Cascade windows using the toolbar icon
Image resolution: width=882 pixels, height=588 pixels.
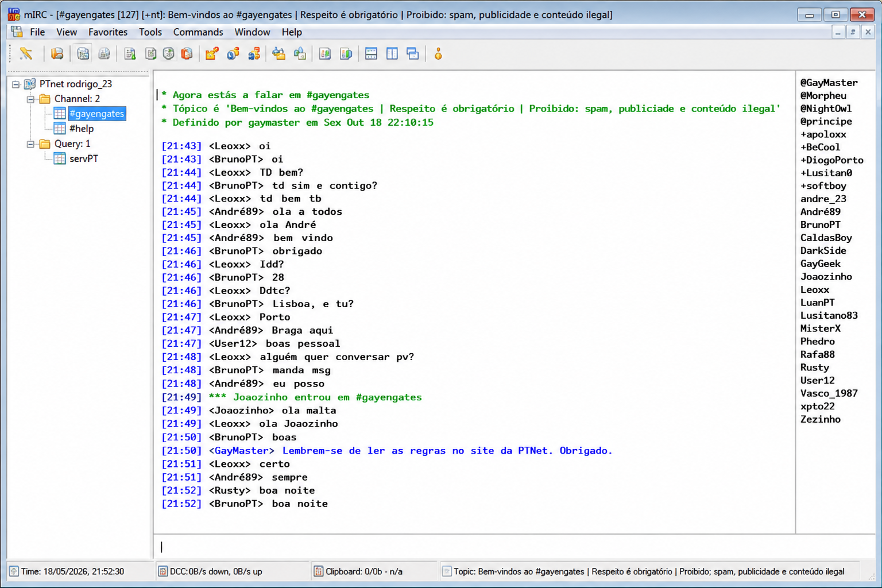click(x=413, y=54)
